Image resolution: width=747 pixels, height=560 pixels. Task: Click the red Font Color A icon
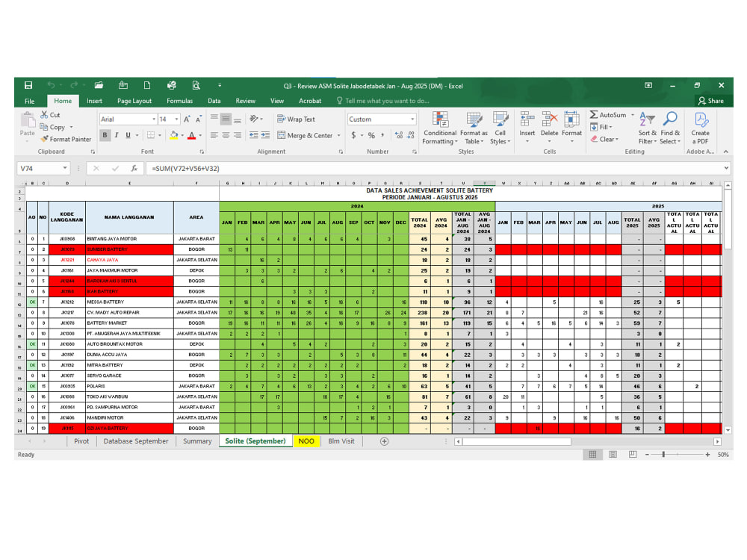point(191,135)
